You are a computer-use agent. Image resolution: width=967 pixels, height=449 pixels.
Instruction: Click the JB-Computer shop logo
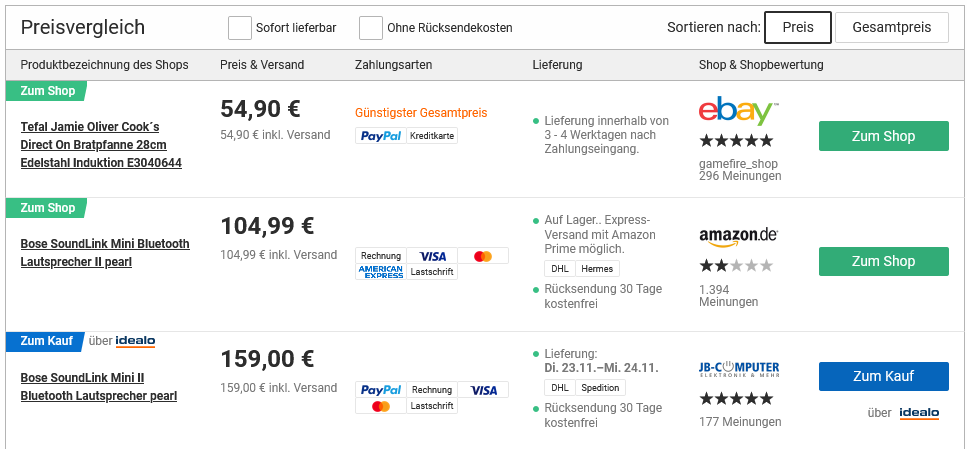[x=739, y=368]
